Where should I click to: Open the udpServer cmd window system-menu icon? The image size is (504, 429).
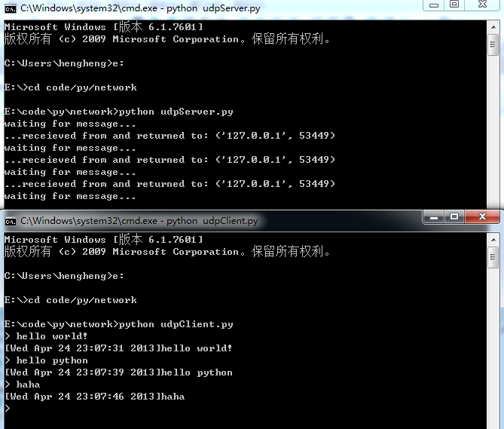pyautogui.click(x=11, y=9)
